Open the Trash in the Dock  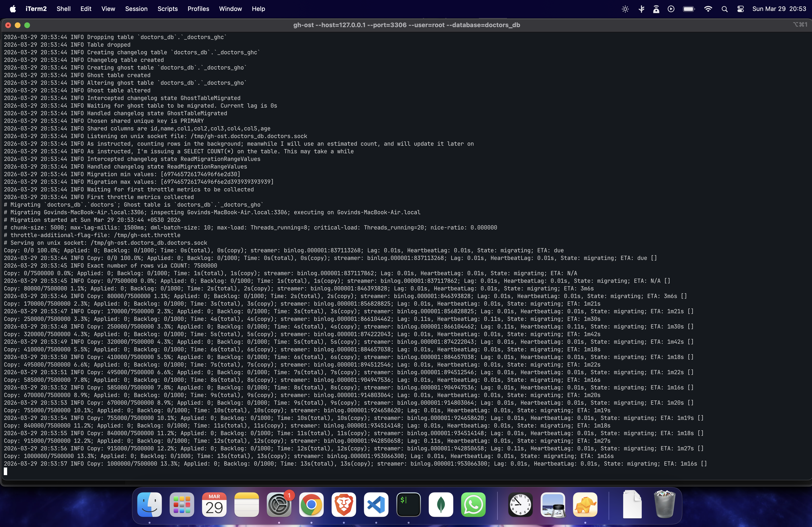[664, 504]
